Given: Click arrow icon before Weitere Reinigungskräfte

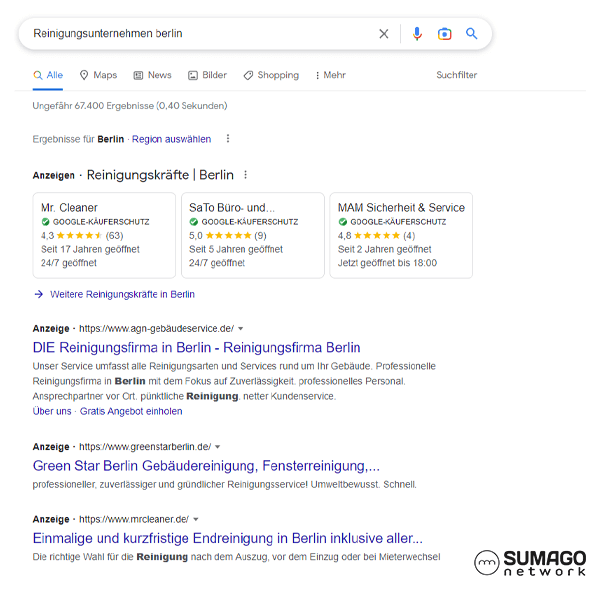Looking at the screenshot, I should [39, 294].
